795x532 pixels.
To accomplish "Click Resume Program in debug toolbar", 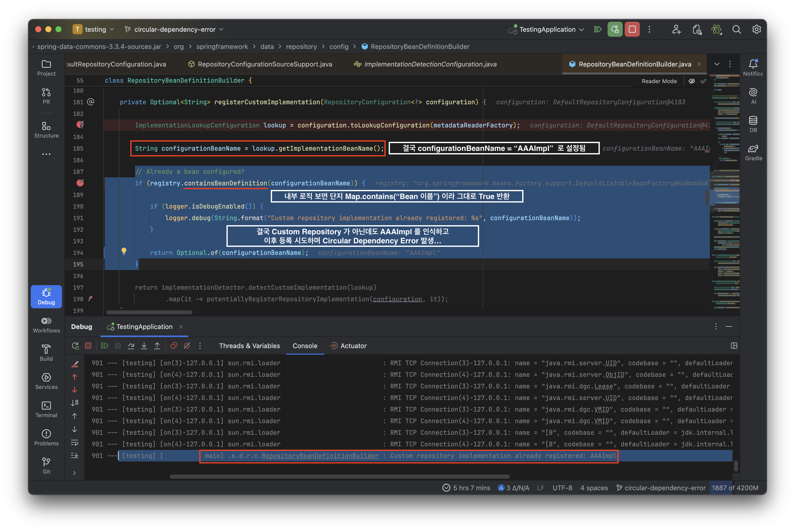I will click(105, 346).
